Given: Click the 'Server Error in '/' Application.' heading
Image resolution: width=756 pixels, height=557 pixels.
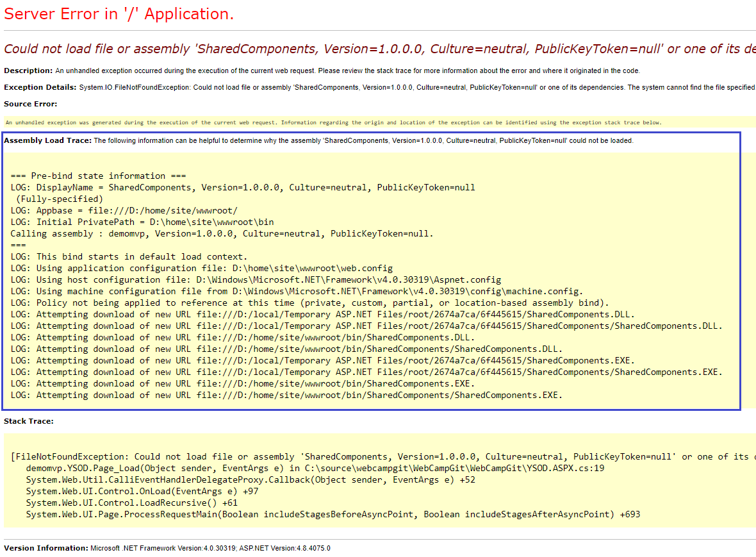Looking at the screenshot, I should coord(119,14).
